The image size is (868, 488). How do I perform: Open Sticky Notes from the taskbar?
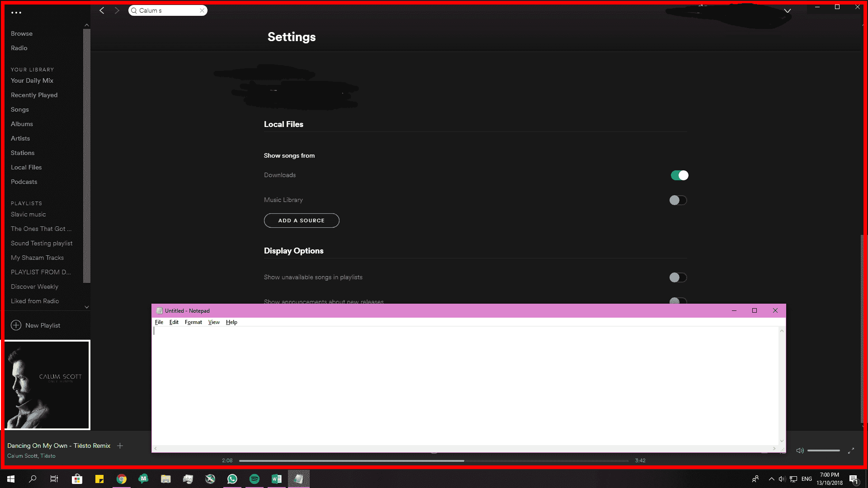(x=99, y=479)
